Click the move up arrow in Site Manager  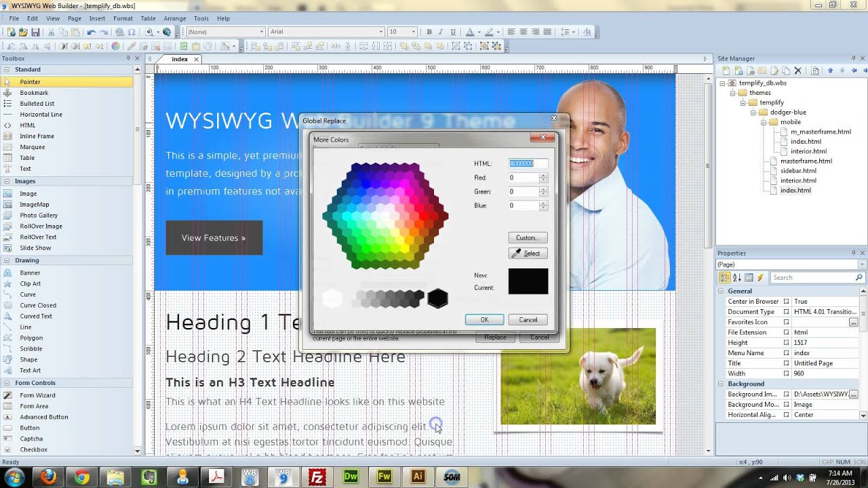tap(829, 70)
